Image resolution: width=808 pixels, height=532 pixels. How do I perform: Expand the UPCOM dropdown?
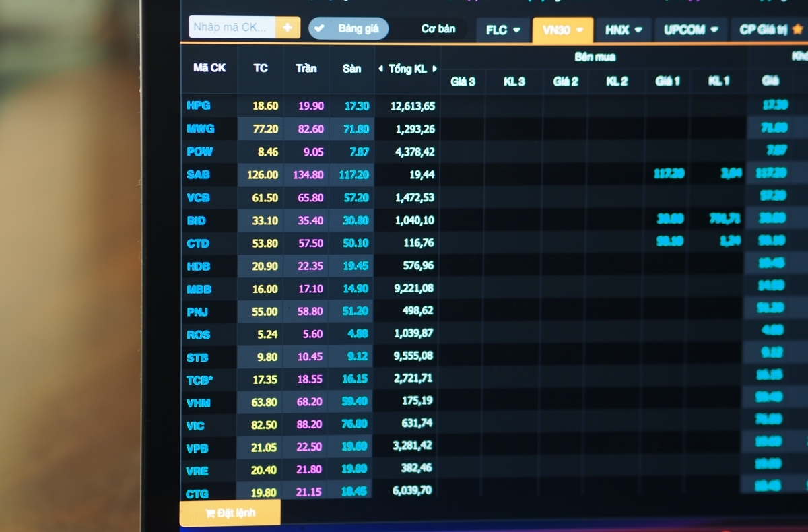click(691, 30)
